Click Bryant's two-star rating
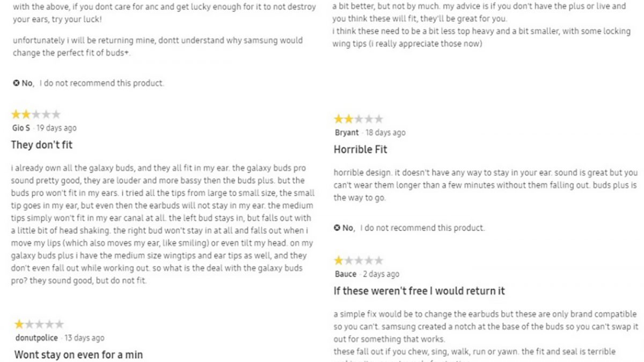Viewport: 644px width, 362px height. tap(358, 119)
